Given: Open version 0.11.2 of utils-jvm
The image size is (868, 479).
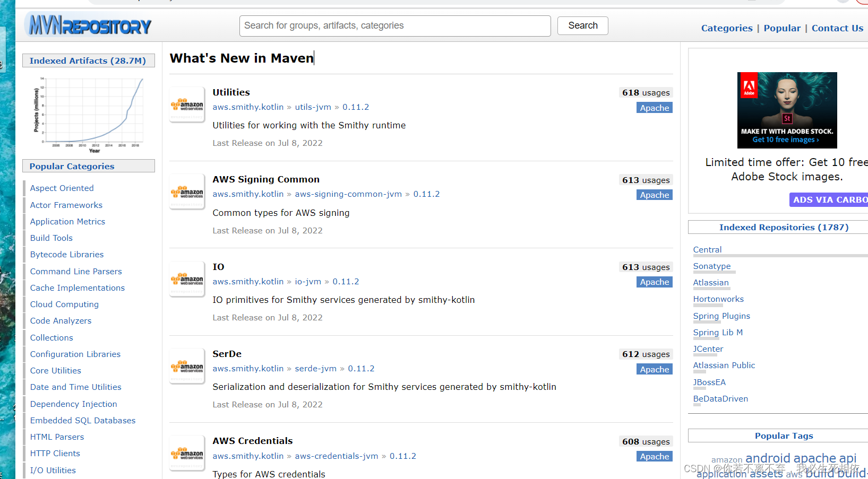Looking at the screenshot, I should [356, 107].
